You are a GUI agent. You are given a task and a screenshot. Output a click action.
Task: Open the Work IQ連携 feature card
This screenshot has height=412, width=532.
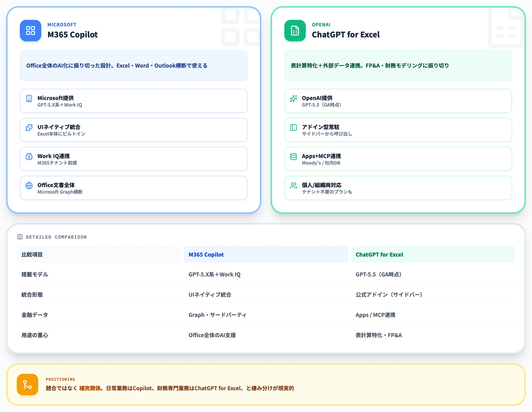click(x=134, y=159)
